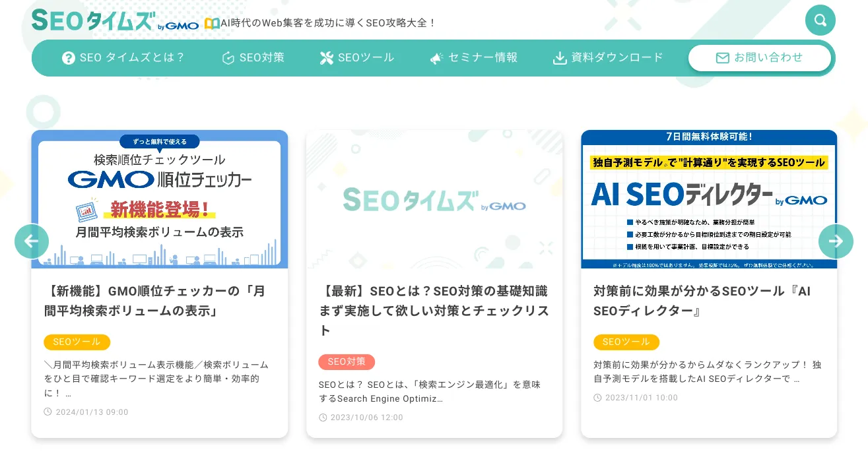Open the SEO対策 navigation menu item
Screen dimensions: 868x465
tap(263, 57)
